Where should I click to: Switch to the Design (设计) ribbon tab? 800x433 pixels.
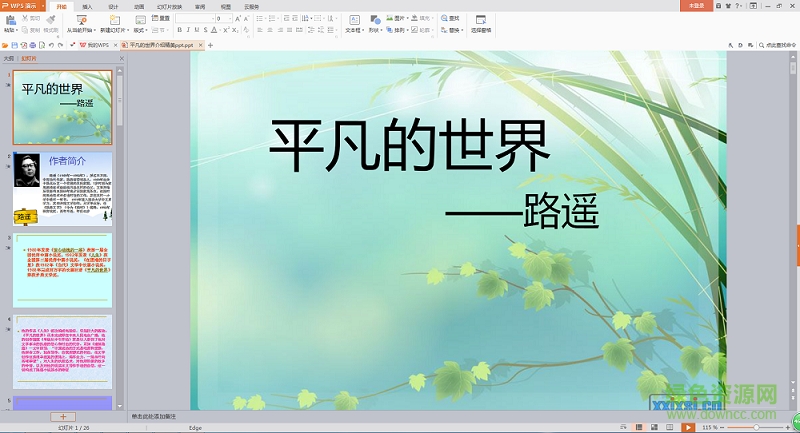point(113,7)
